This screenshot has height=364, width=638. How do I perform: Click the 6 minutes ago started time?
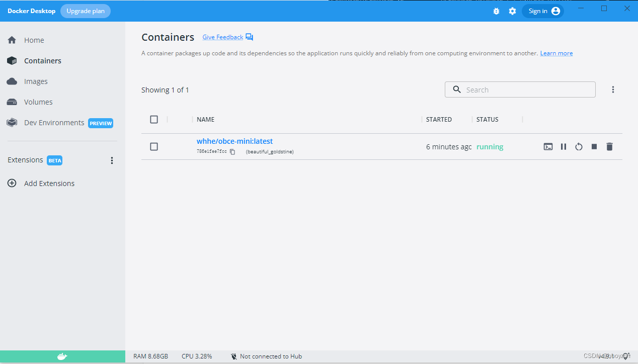(x=449, y=147)
